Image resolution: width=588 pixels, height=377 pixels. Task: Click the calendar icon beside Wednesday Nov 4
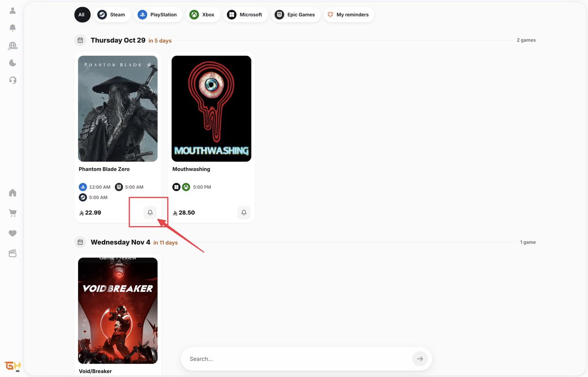[x=80, y=242]
